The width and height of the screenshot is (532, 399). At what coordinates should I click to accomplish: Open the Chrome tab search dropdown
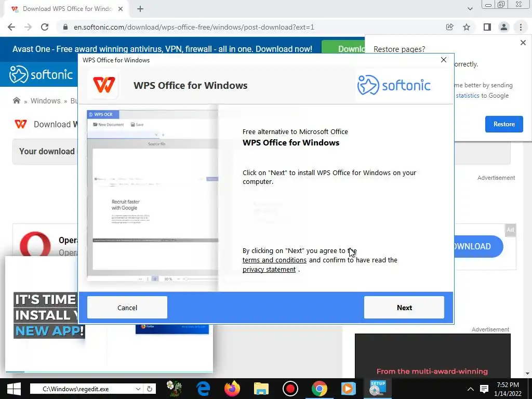[470, 9]
